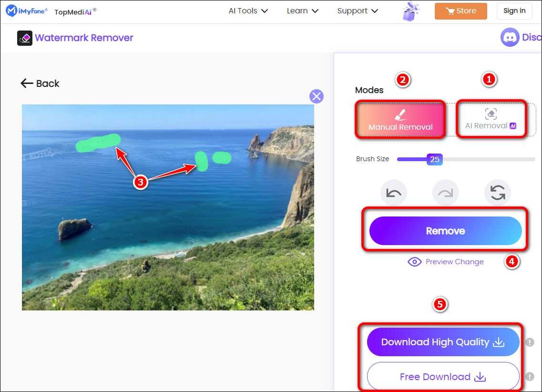This screenshot has width=542, height=392.
Task: Click the undo arrow icon
Action: [x=394, y=193]
